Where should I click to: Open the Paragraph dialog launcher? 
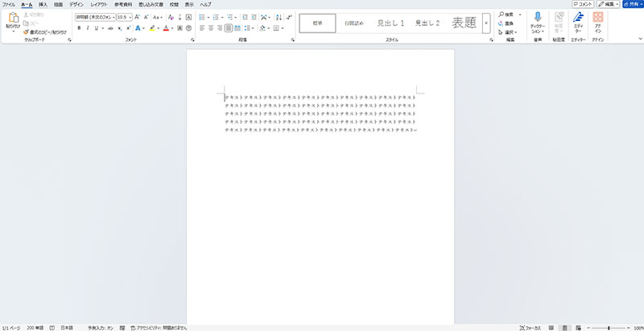pyautogui.click(x=292, y=40)
